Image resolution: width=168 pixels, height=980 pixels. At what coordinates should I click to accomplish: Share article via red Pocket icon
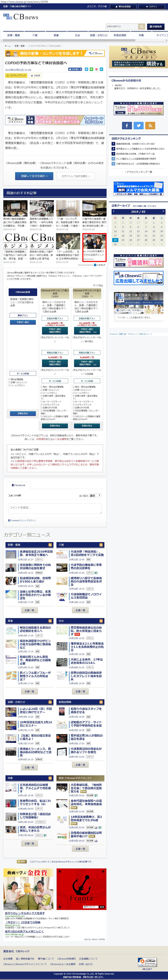tap(97, 69)
